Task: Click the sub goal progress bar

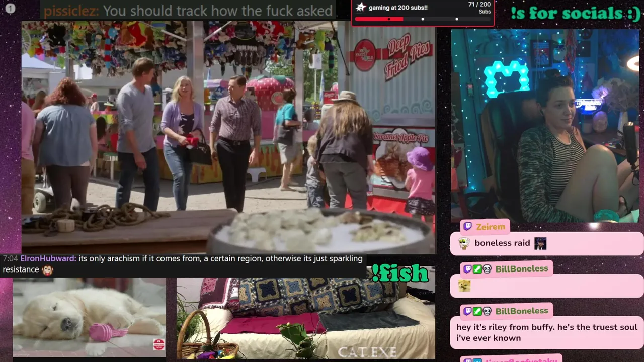Action: pyautogui.click(x=423, y=19)
